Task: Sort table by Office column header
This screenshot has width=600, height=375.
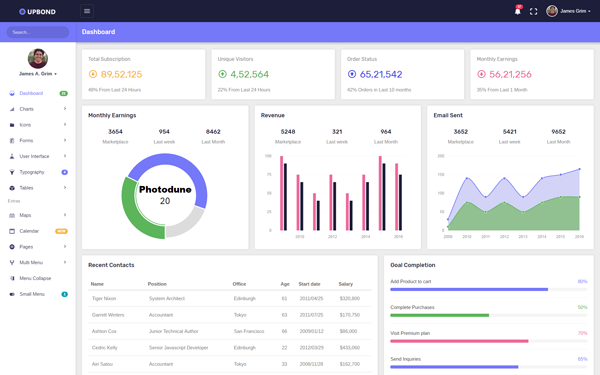Action: [x=239, y=284]
